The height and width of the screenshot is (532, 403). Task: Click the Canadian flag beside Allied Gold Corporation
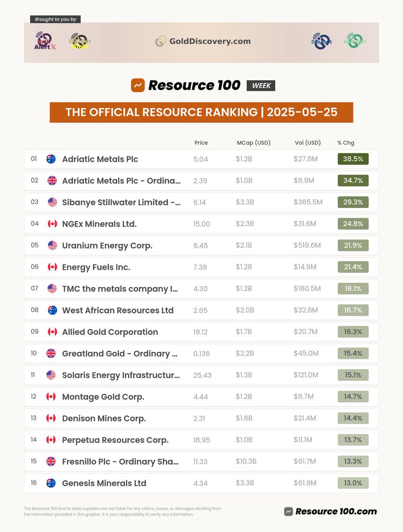[x=52, y=332]
